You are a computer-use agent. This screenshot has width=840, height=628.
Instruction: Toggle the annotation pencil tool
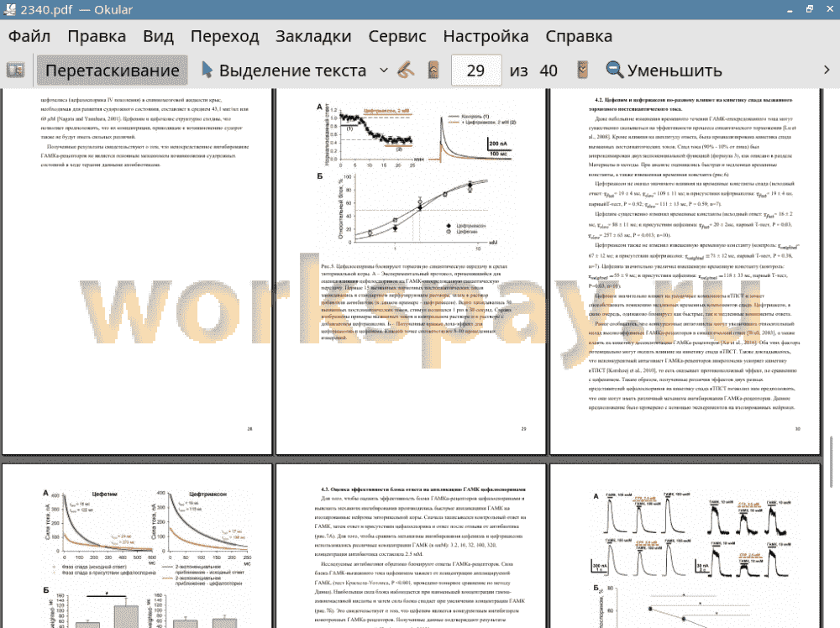(x=406, y=71)
